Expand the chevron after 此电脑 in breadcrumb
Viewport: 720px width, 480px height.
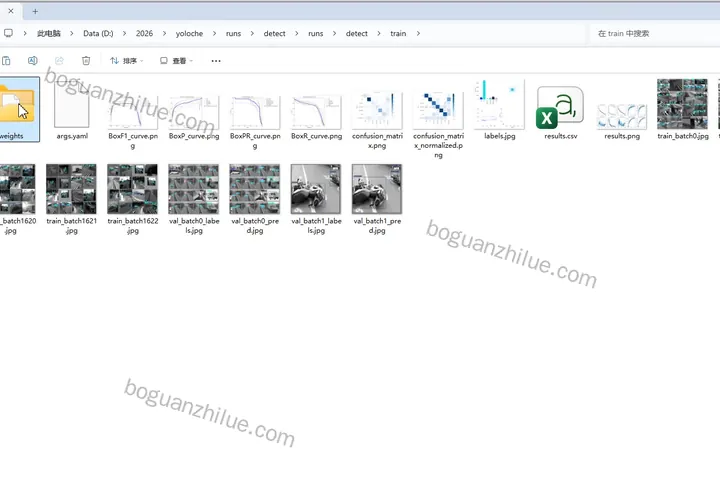click(72, 34)
